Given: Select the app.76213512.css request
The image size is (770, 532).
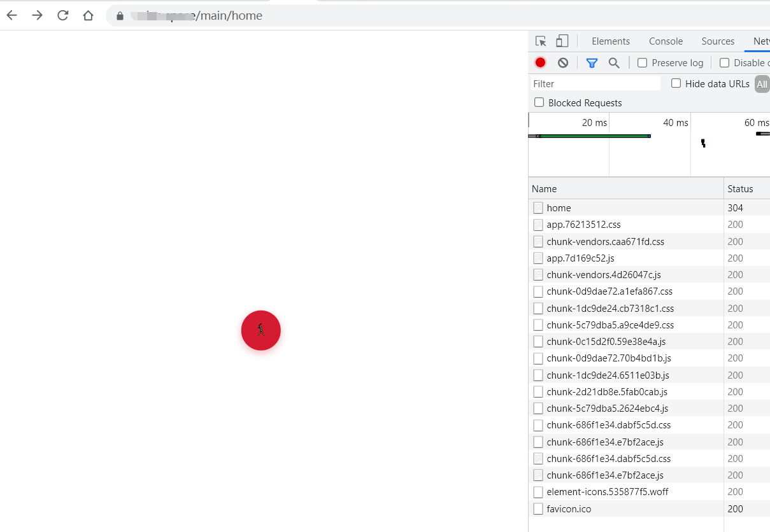Looking at the screenshot, I should click(649, 225).
